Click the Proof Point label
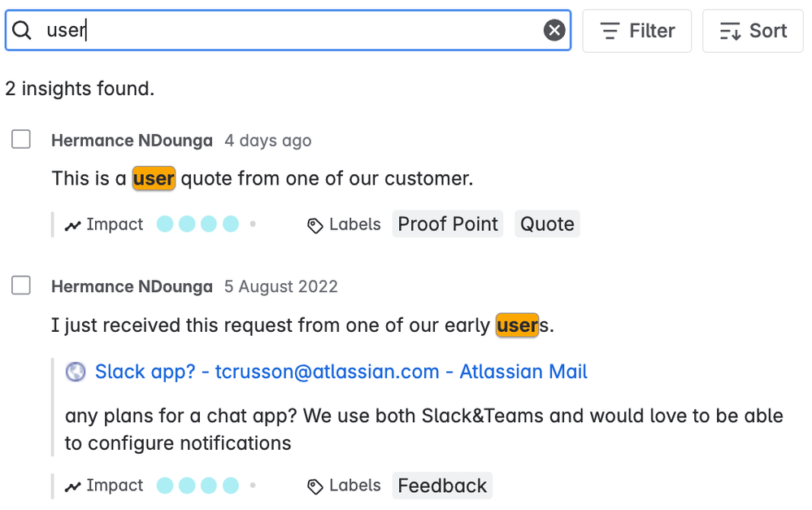This screenshot has width=812, height=510. click(447, 224)
